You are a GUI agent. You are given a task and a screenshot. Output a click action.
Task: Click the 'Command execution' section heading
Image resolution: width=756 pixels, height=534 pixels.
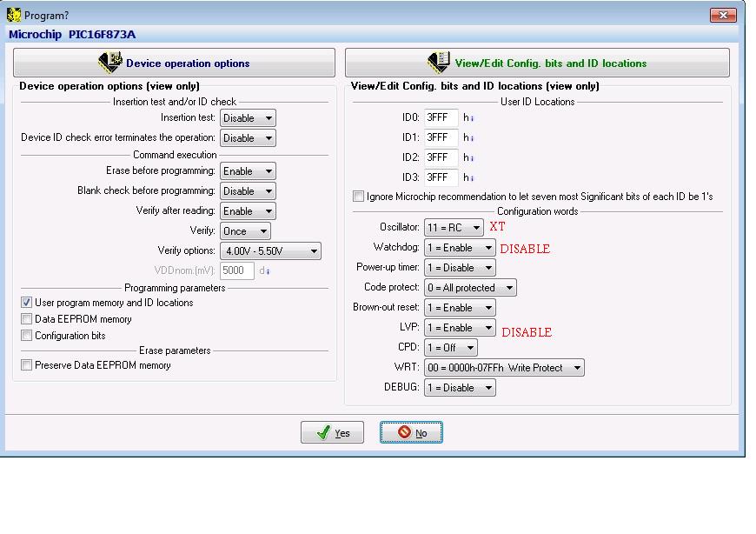[175, 155]
